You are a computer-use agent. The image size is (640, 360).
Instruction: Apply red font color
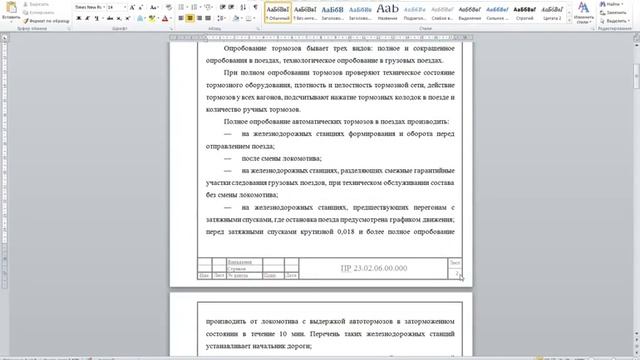coord(165,18)
